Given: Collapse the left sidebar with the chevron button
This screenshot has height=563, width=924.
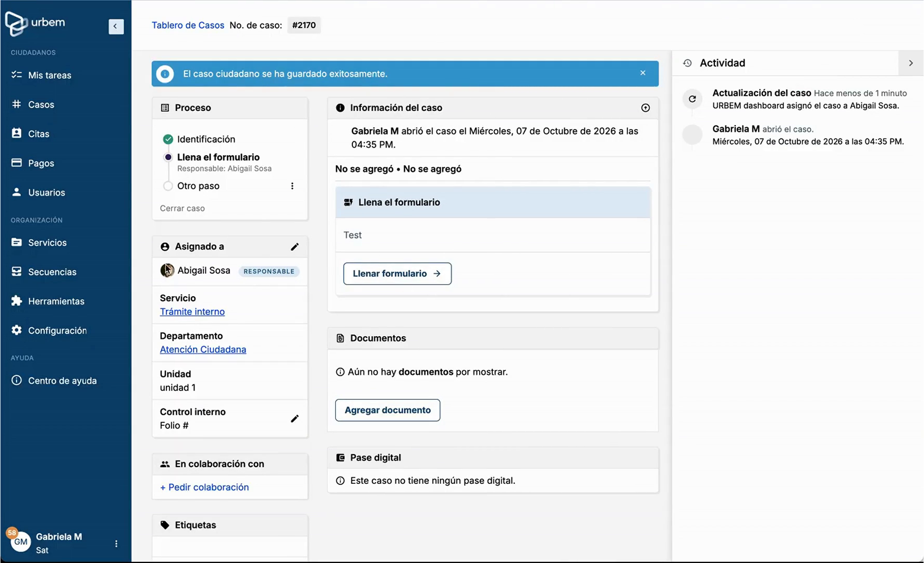Looking at the screenshot, I should tap(116, 26).
